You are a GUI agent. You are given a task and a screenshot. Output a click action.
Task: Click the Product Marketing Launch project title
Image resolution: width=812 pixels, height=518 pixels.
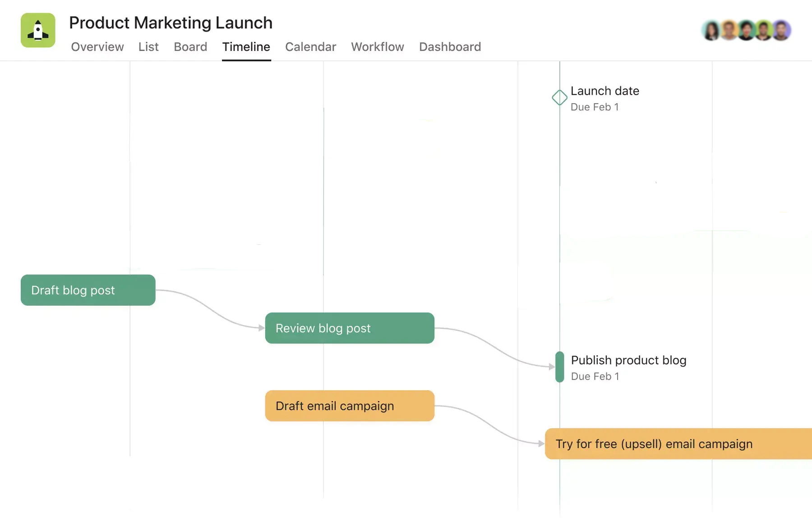[171, 23]
